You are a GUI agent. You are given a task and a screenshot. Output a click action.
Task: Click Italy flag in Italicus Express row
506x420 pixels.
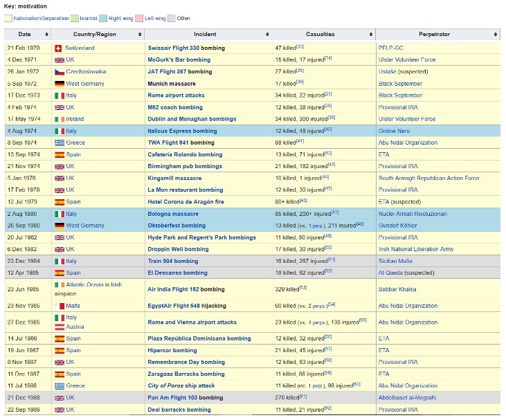point(60,131)
